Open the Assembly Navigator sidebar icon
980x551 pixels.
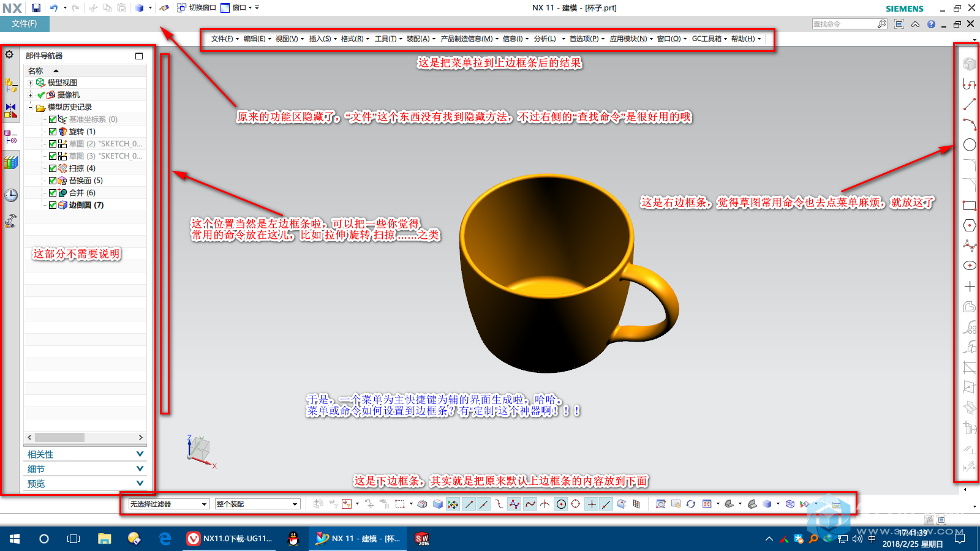tap(10, 84)
